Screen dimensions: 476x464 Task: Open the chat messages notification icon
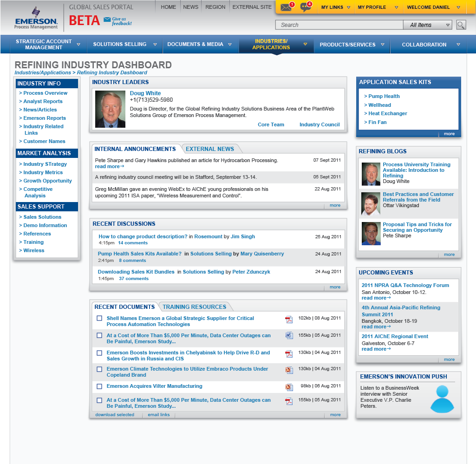pos(305,7)
